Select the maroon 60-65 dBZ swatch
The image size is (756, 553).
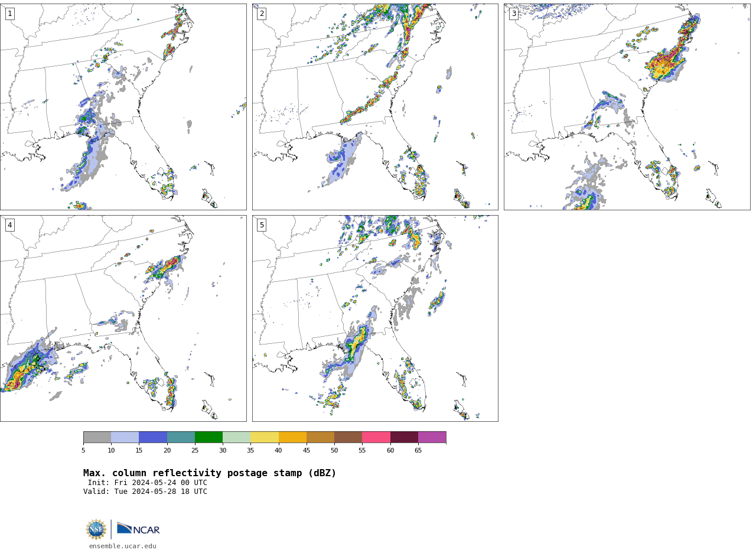coord(404,437)
